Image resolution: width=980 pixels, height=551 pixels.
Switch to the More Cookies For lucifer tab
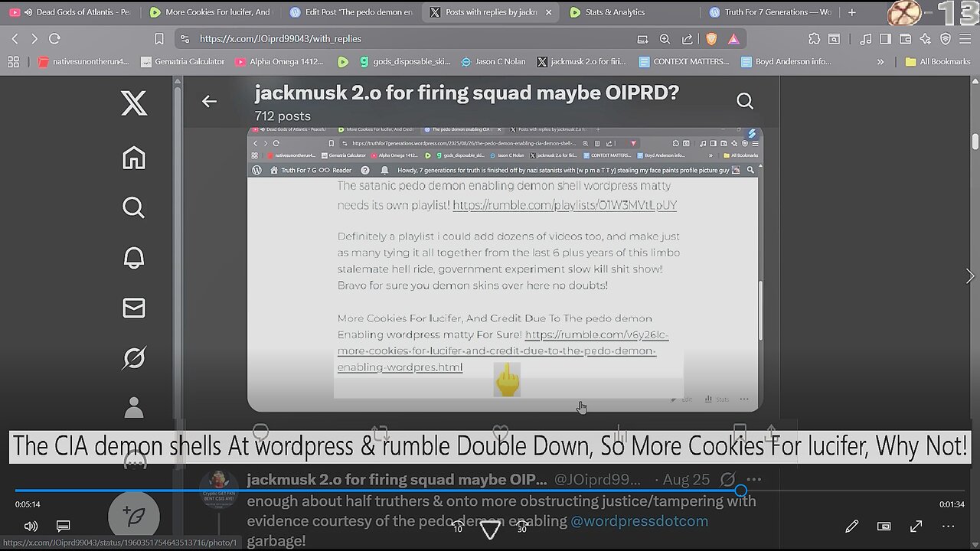211,12
